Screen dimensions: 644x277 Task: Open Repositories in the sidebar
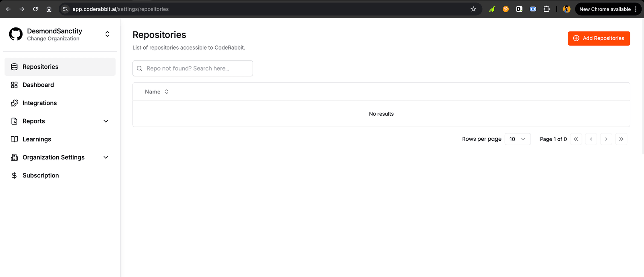pyautogui.click(x=40, y=67)
